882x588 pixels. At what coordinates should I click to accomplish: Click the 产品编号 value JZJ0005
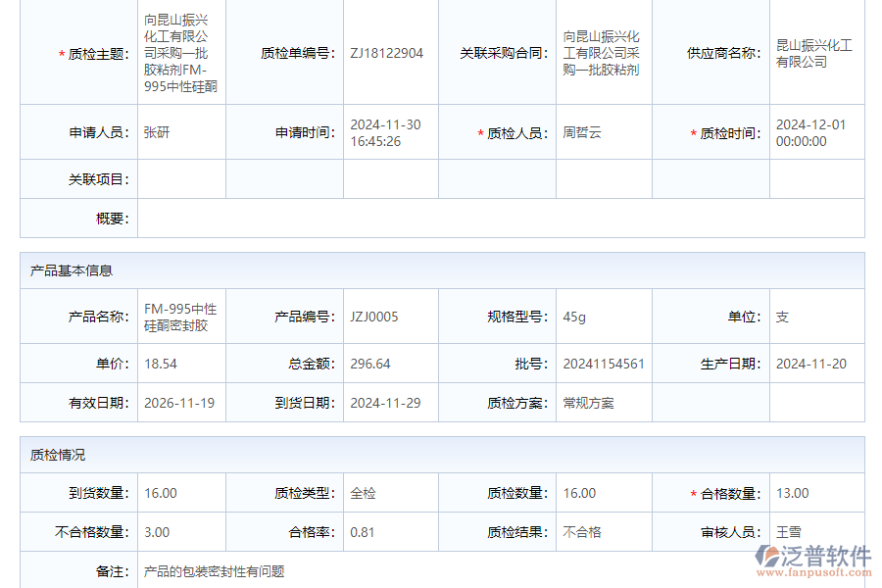[374, 317]
